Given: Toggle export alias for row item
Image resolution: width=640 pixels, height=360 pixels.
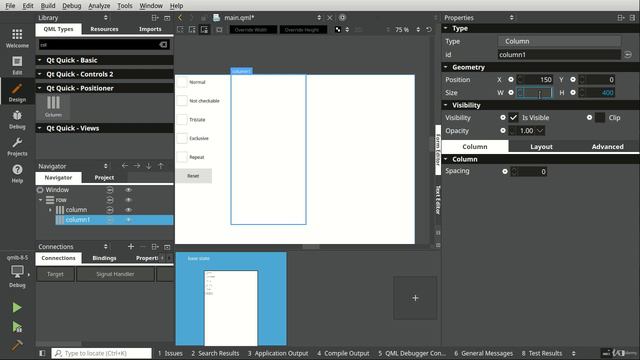Looking at the screenshot, I should point(110,200).
